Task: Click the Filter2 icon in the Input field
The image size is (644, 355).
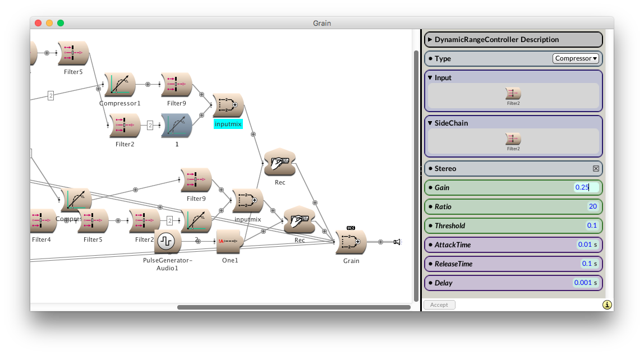Action: pyautogui.click(x=513, y=93)
